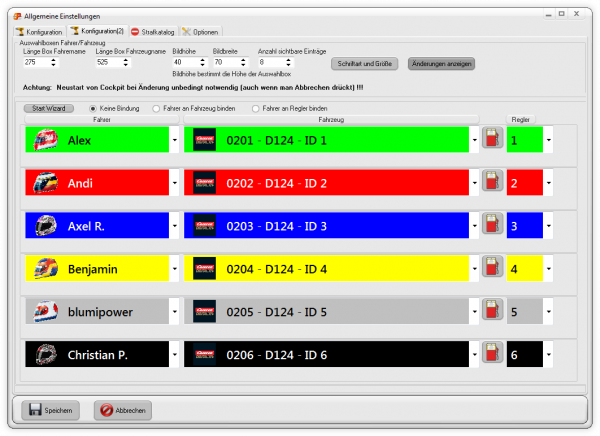The image size is (600, 436).
Task: Click the Carrera logo next to 0205 - D124 - ID 5
Action: (204, 311)
